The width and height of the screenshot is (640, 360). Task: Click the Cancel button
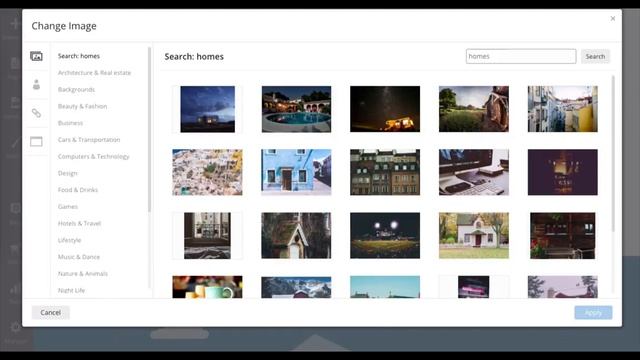point(51,313)
